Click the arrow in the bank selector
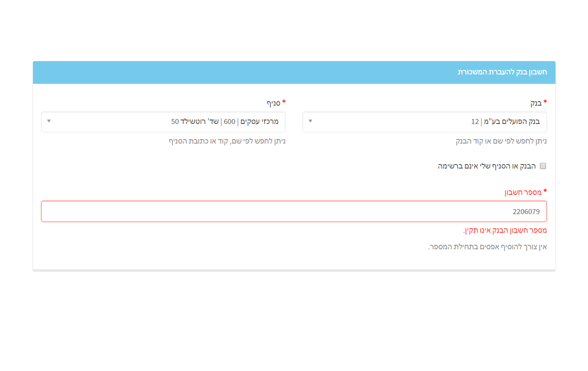The height and width of the screenshot is (371, 588). click(310, 121)
